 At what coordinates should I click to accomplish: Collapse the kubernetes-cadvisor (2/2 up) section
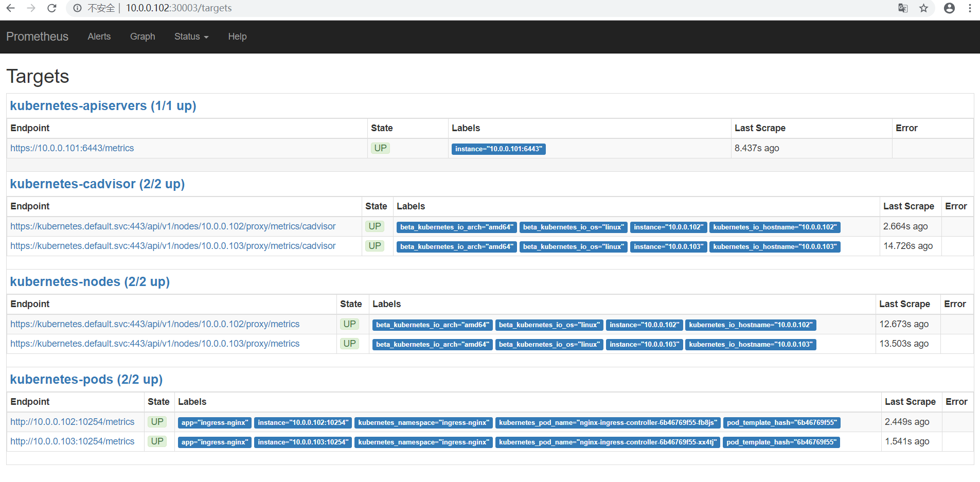pos(97,184)
